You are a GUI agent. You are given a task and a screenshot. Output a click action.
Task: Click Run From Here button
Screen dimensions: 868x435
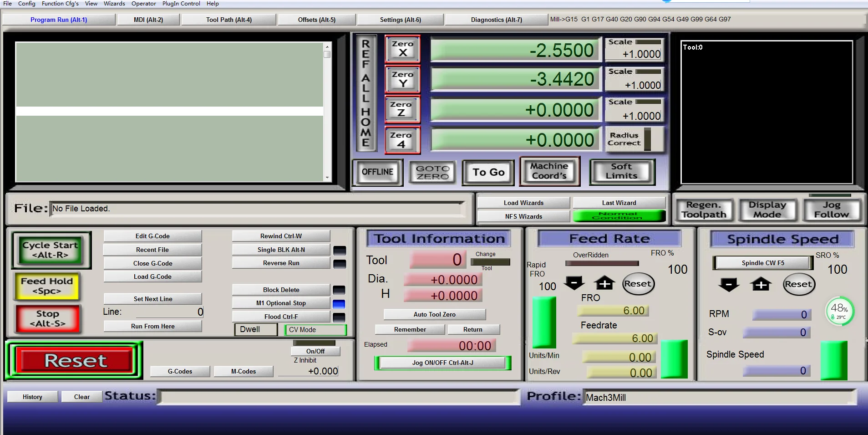[x=152, y=326]
